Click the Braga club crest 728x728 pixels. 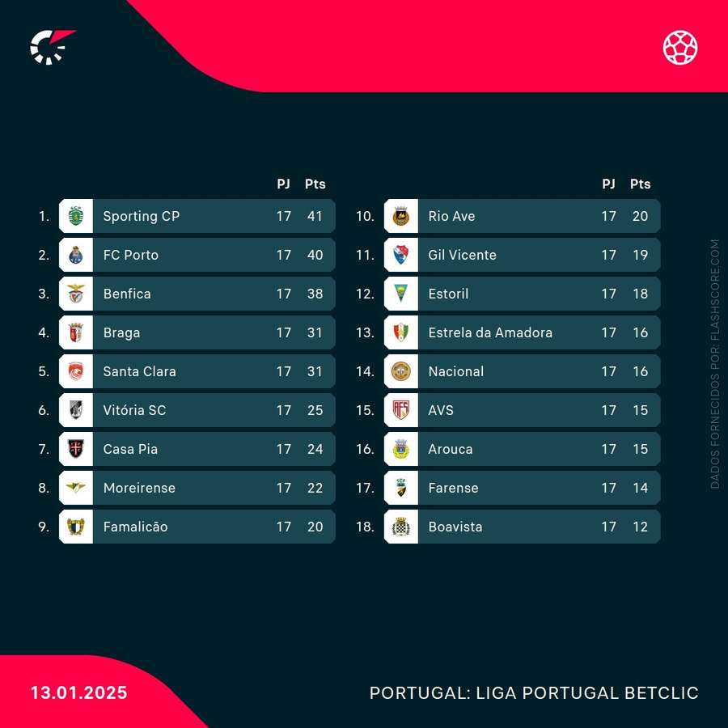pyautogui.click(x=76, y=332)
